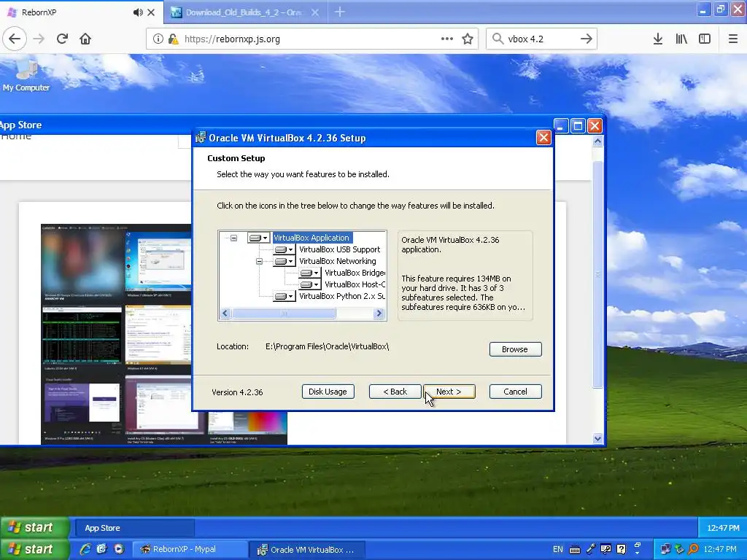
Task: Click the upper XP start button
Action: coord(34,528)
